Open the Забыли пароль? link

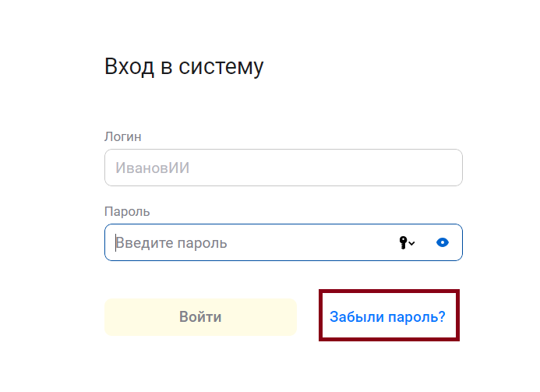[387, 317]
